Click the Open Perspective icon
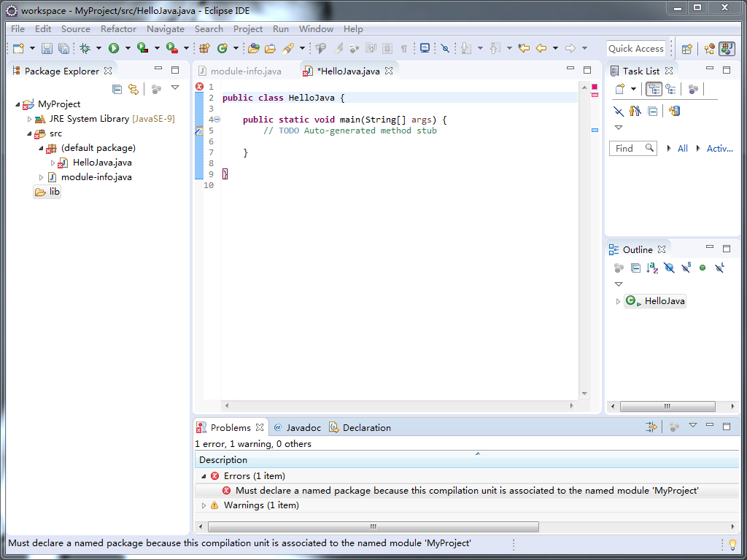747x560 pixels. click(x=686, y=49)
